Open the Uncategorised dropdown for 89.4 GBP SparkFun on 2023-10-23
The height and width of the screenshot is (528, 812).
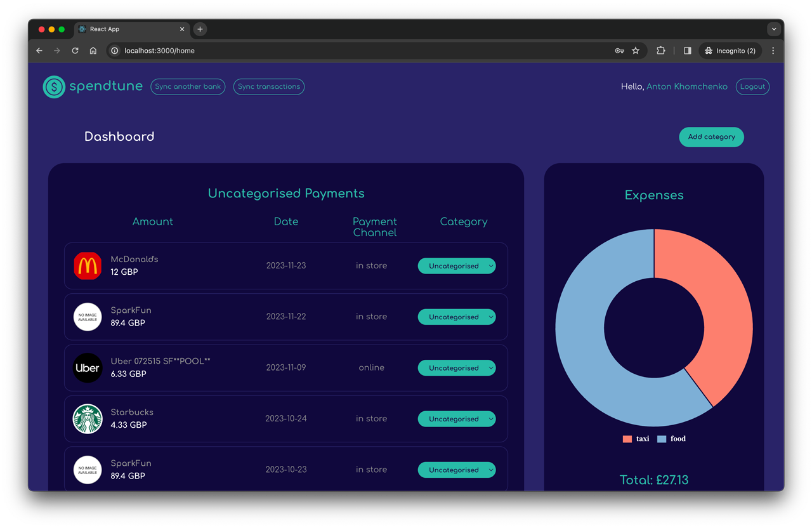tap(457, 470)
